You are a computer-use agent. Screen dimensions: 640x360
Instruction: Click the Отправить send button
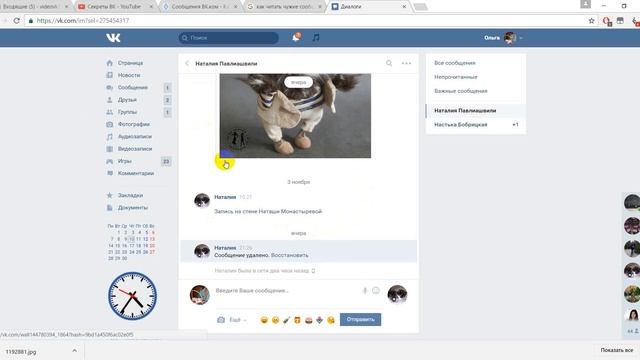(x=360, y=319)
